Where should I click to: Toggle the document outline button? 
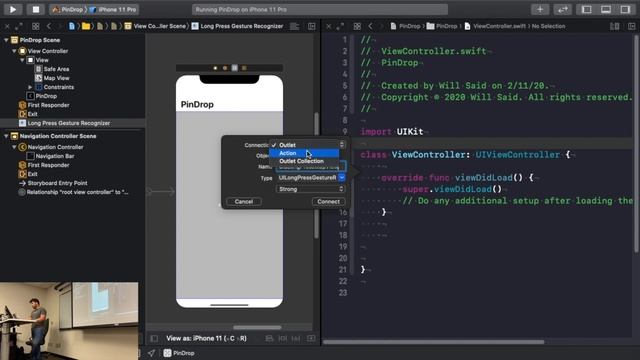pos(154,338)
